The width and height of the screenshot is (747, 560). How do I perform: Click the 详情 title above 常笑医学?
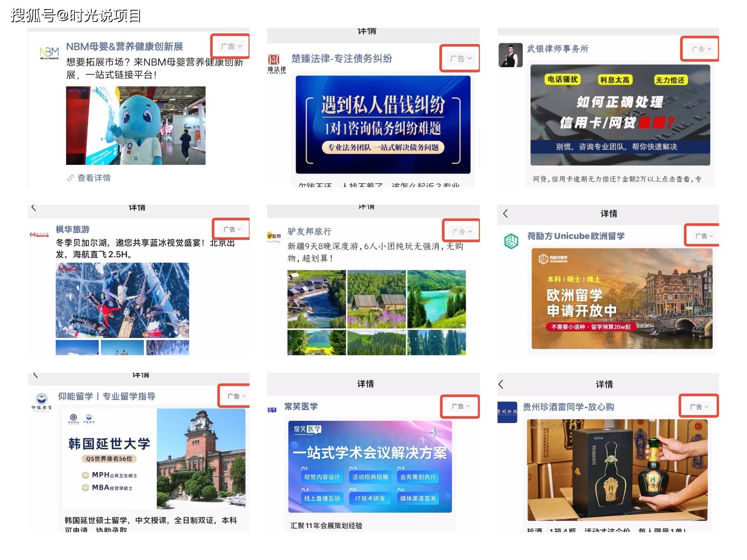pyautogui.click(x=365, y=384)
